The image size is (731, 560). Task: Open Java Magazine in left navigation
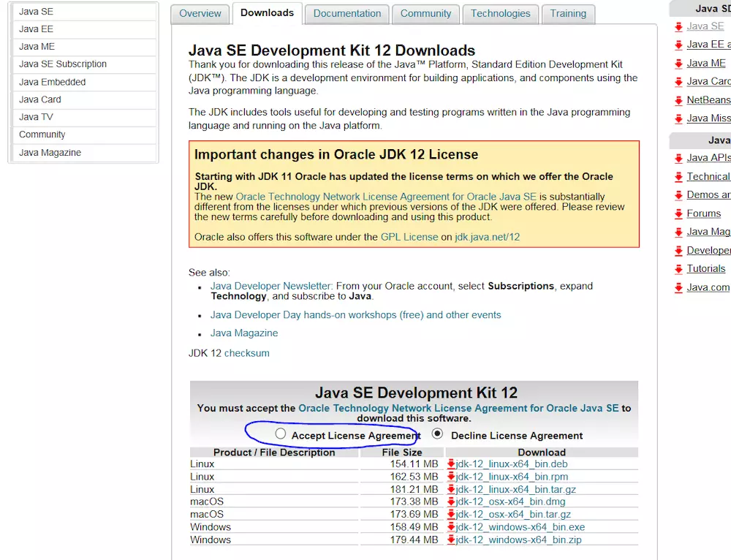pos(84,153)
